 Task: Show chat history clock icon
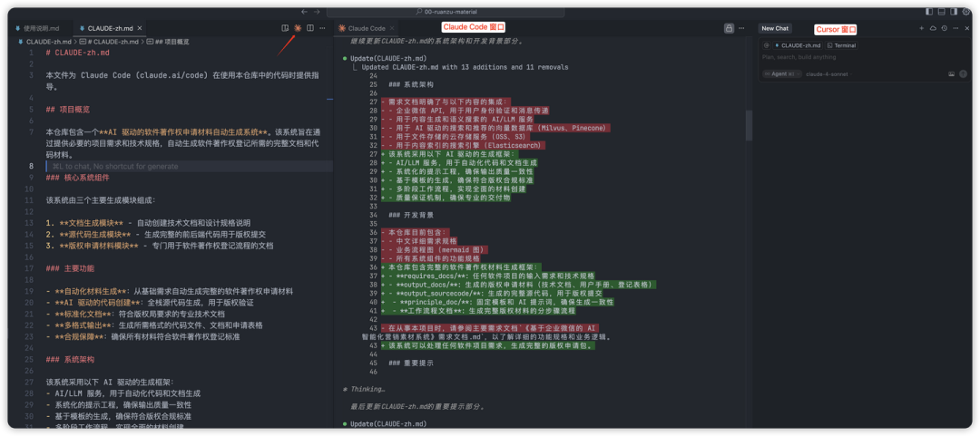pyautogui.click(x=945, y=28)
